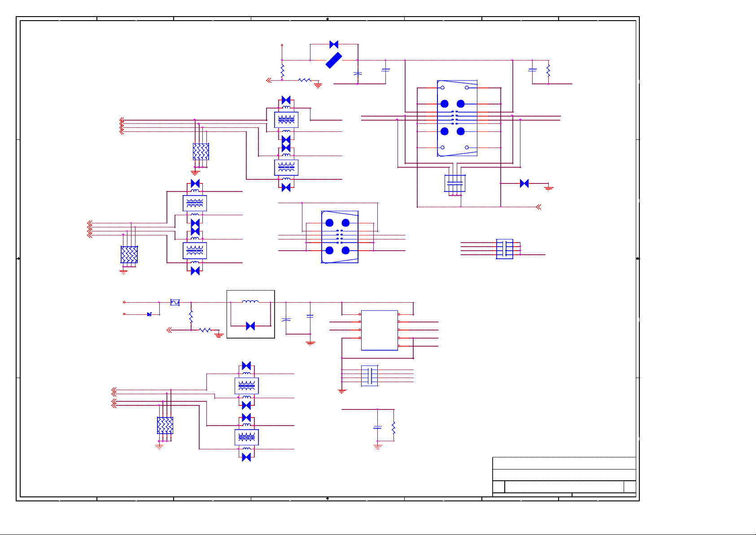
Task: Click the lower choke in middle-left circuit
Action: (195, 251)
